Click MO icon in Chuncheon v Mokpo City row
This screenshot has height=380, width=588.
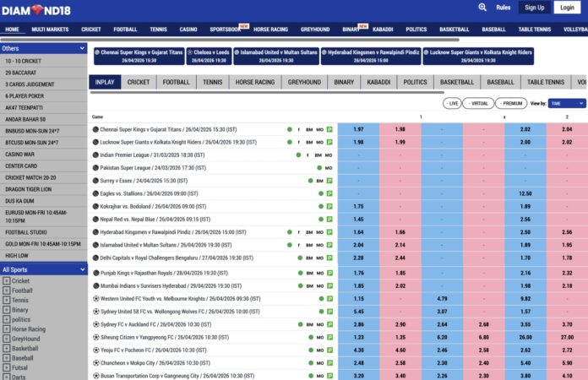[320, 363]
